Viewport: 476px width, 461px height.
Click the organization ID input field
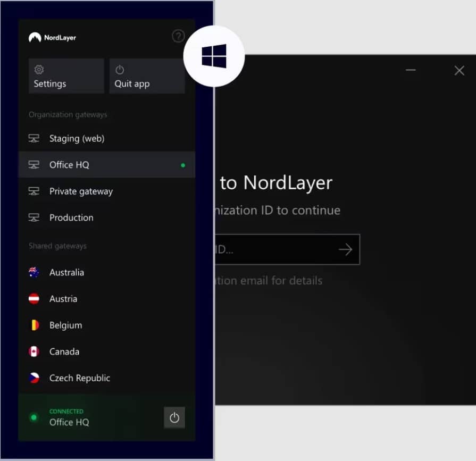(x=287, y=249)
